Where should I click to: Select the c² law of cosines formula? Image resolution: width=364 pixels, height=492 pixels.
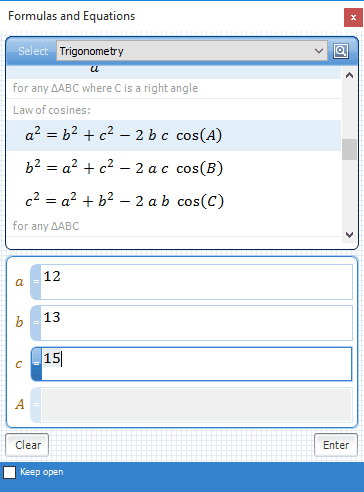pos(174,201)
